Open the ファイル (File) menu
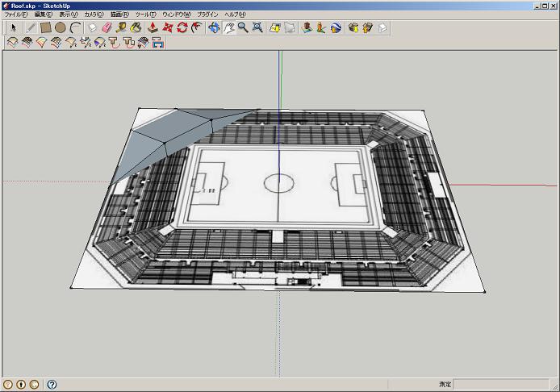Viewport: 560px width, 392px height. click(15, 15)
